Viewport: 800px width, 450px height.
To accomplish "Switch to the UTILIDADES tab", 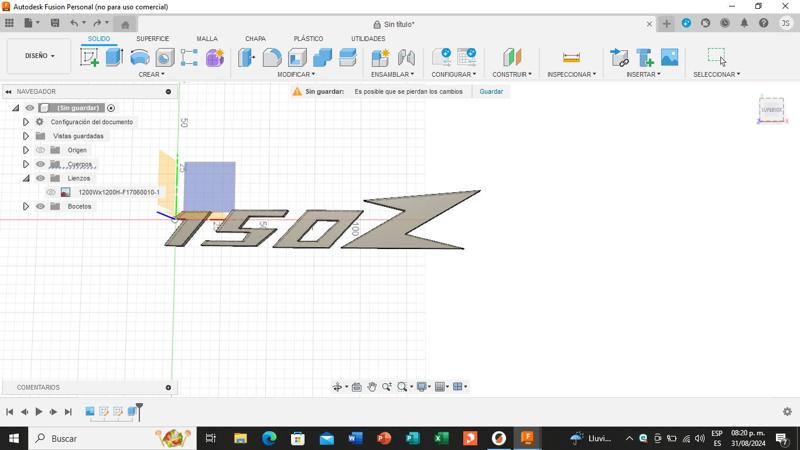I will (x=368, y=39).
